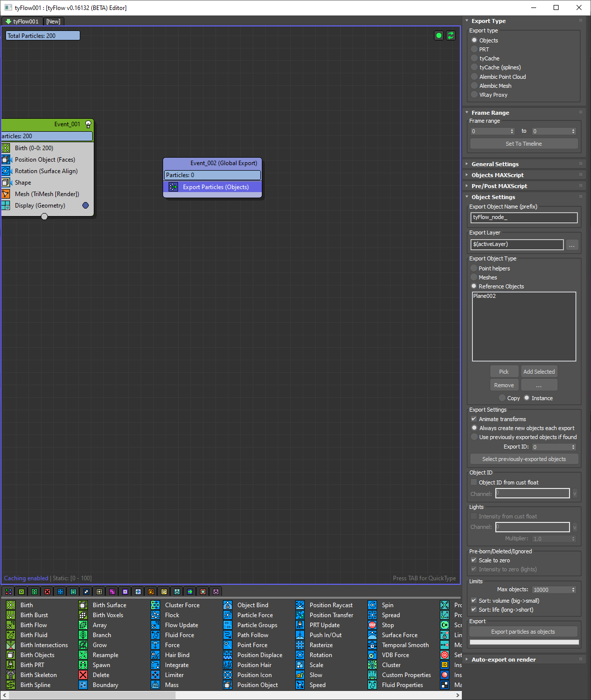Select the green arrow operator filter tab
The image size is (591, 700).
point(190,592)
